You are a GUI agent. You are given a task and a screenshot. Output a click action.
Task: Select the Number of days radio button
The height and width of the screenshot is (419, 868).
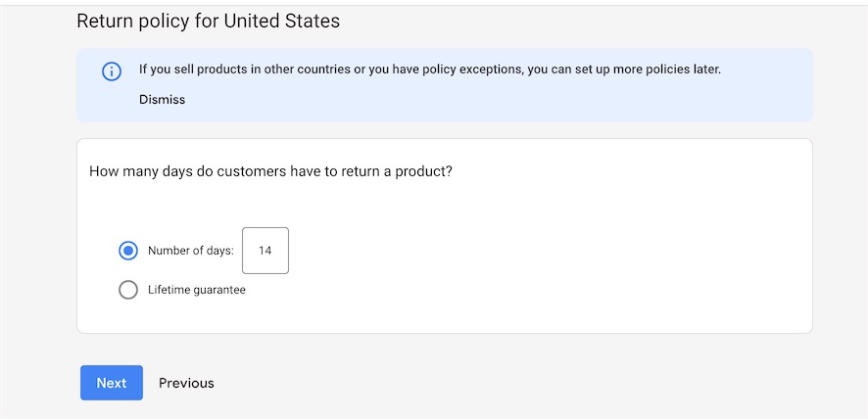(128, 251)
